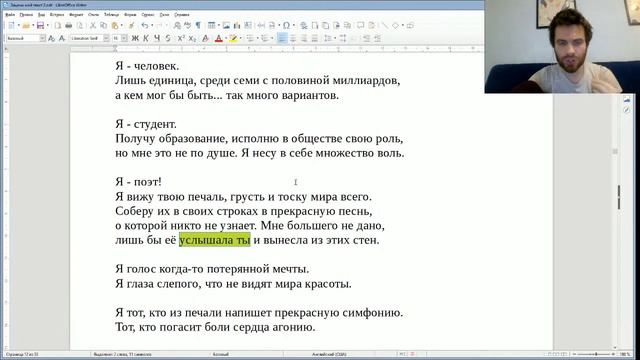Click the font color red A swatch
Viewport: 640px width, 360px height.
click(219, 38)
